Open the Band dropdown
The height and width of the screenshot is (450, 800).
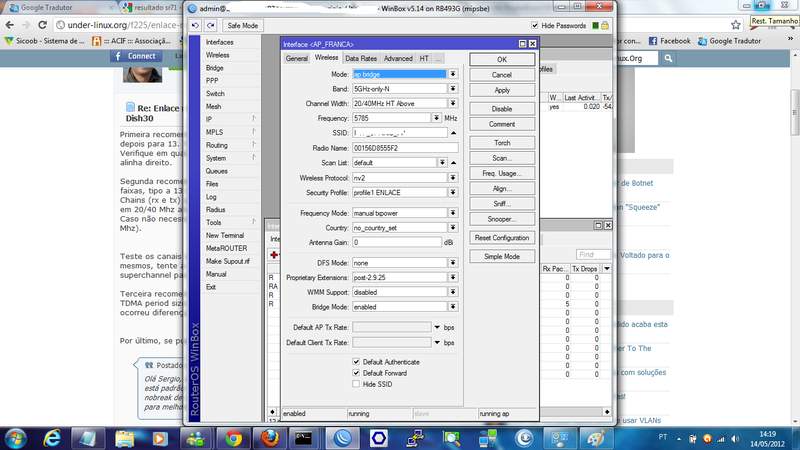[x=453, y=89]
